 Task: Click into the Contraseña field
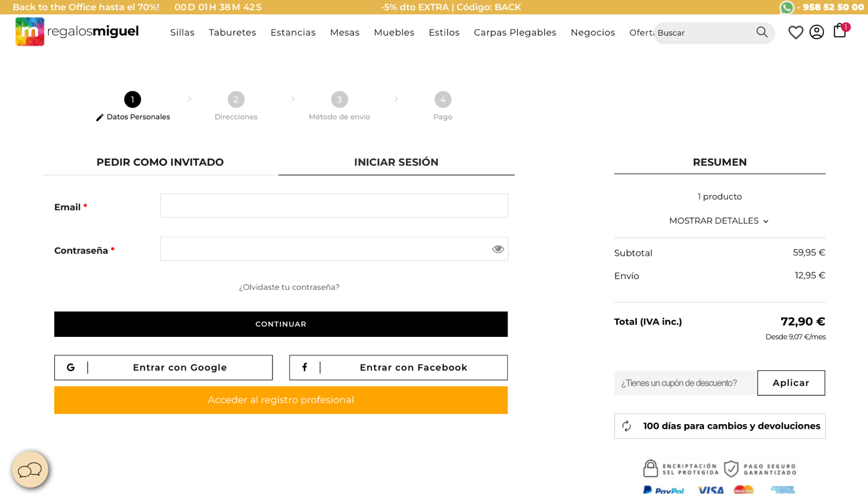(x=334, y=249)
